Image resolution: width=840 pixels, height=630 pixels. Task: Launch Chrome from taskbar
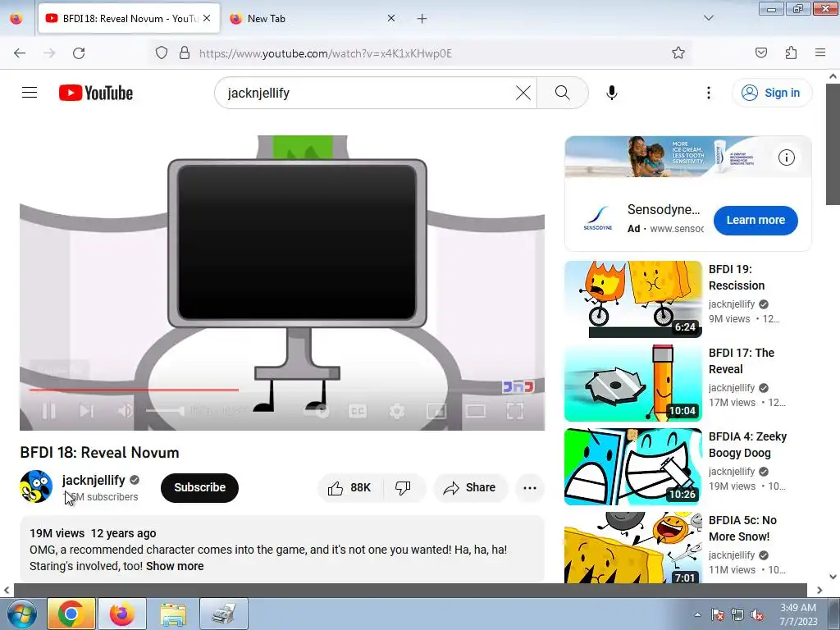point(71,614)
